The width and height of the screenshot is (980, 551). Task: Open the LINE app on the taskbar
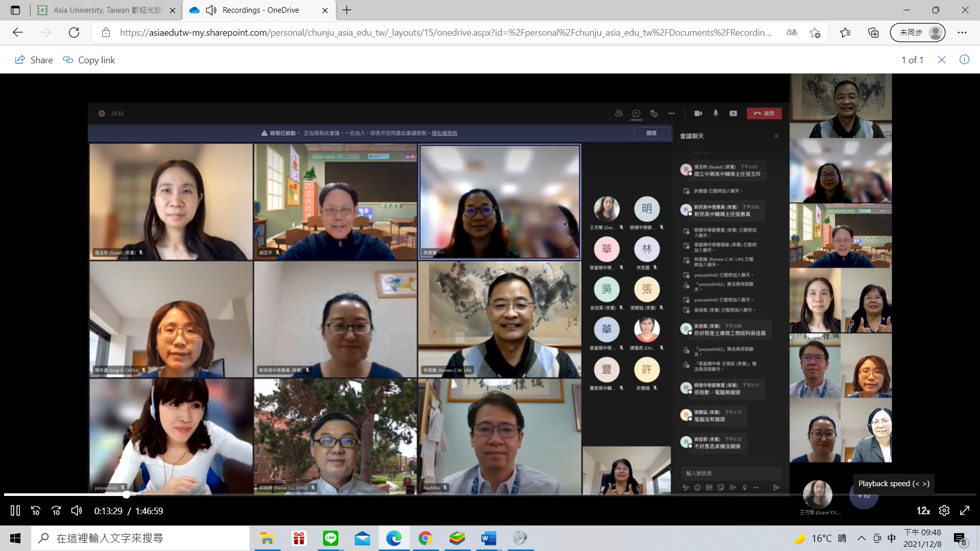(331, 538)
